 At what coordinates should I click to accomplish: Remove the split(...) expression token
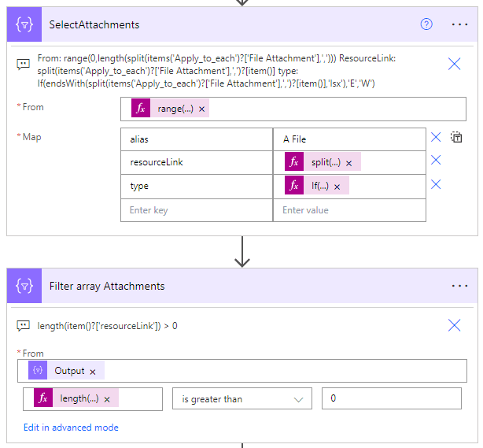[348, 162]
